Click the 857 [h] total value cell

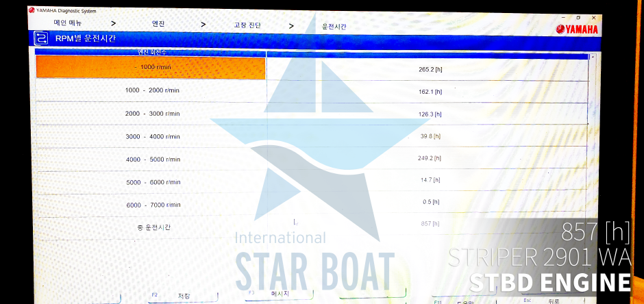(x=430, y=224)
